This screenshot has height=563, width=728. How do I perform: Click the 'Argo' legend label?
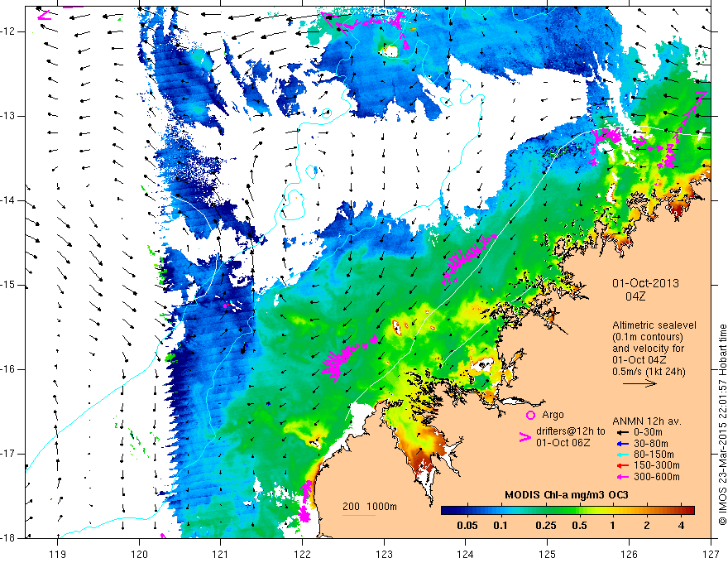pos(553,415)
